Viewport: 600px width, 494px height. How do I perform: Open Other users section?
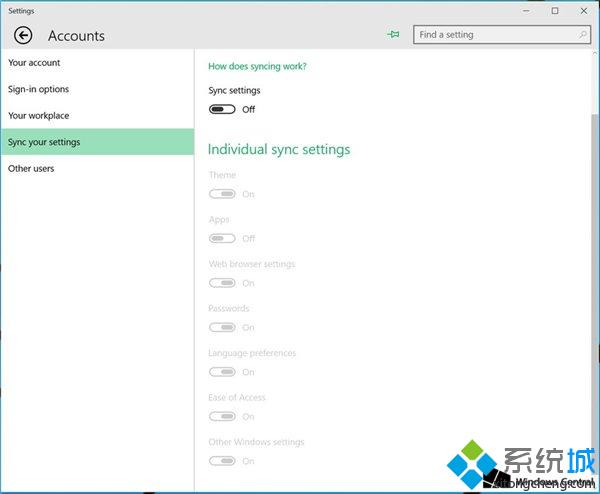click(x=97, y=168)
